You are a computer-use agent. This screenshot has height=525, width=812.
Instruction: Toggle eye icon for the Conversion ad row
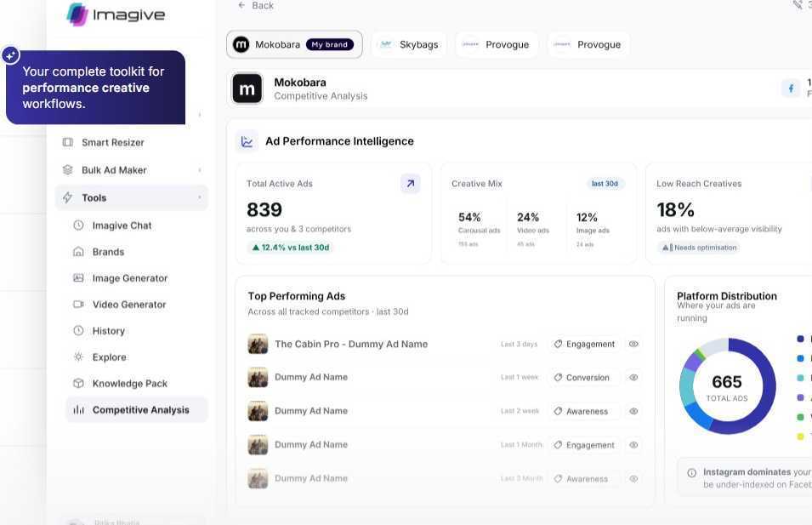pos(633,377)
